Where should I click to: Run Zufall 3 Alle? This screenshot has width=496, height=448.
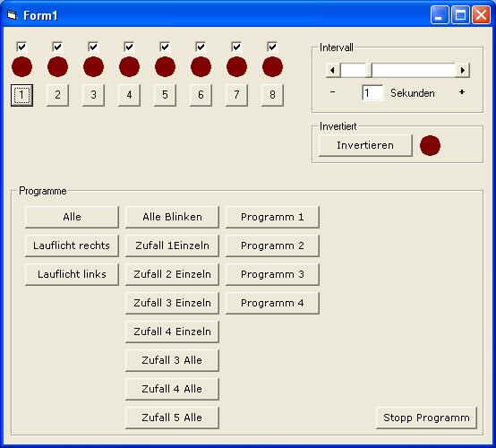point(172,360)
